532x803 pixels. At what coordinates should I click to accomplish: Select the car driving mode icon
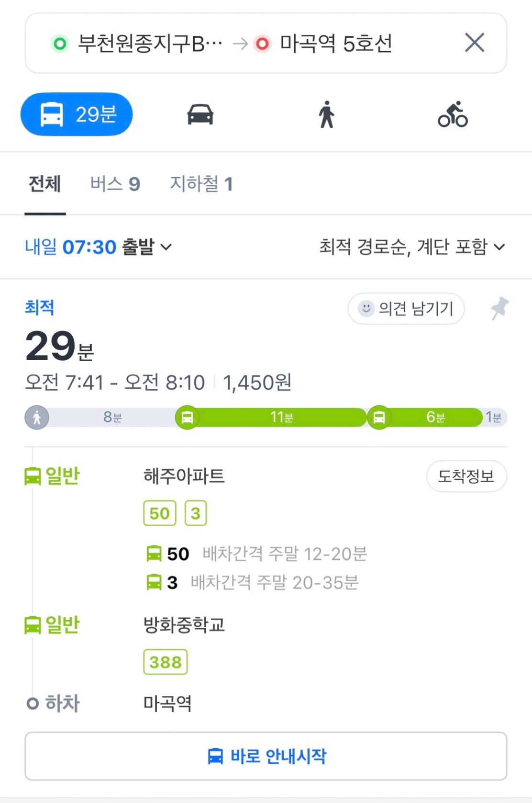200,115
